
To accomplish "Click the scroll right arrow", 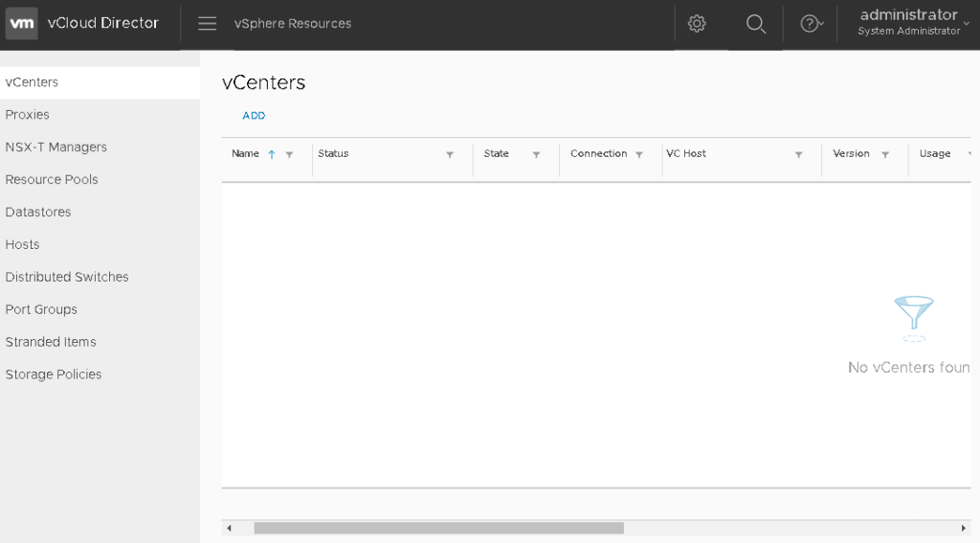I will click(963, 528).
